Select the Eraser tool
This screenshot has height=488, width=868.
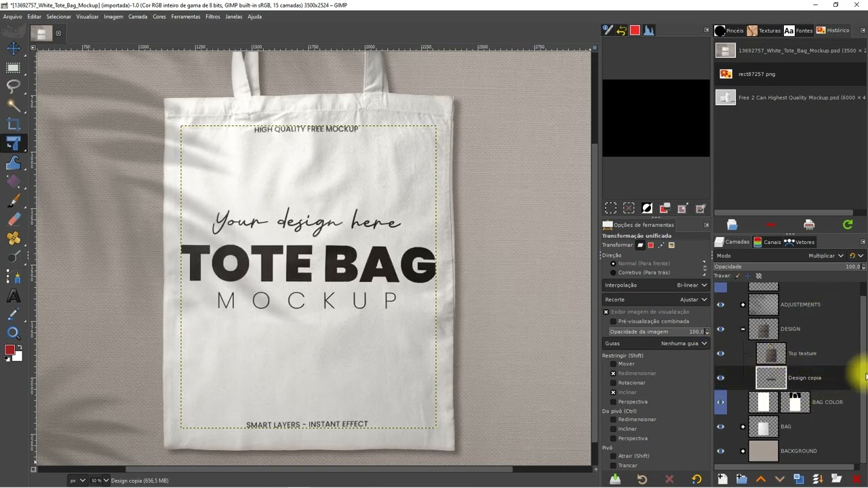click(13, 220)
